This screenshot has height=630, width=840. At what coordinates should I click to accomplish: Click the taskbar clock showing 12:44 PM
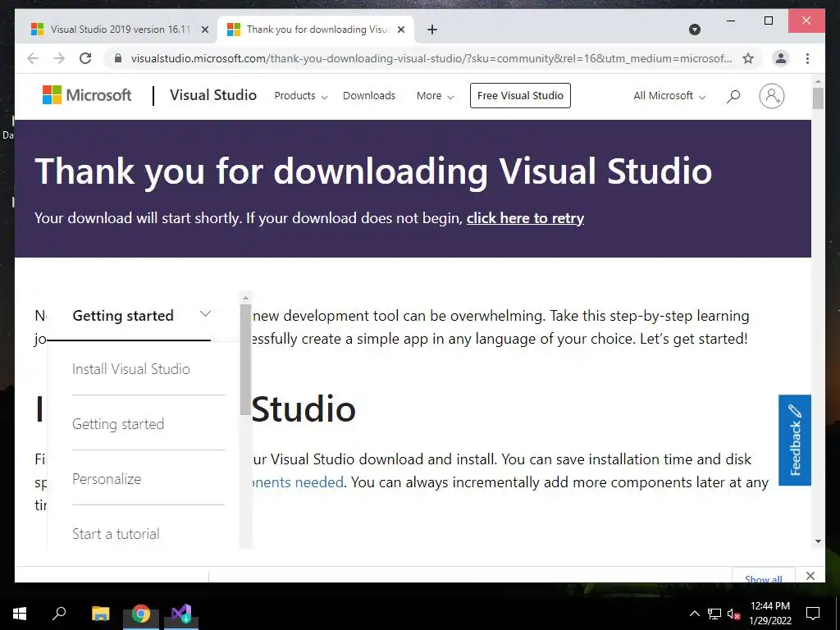click(769, 614)
